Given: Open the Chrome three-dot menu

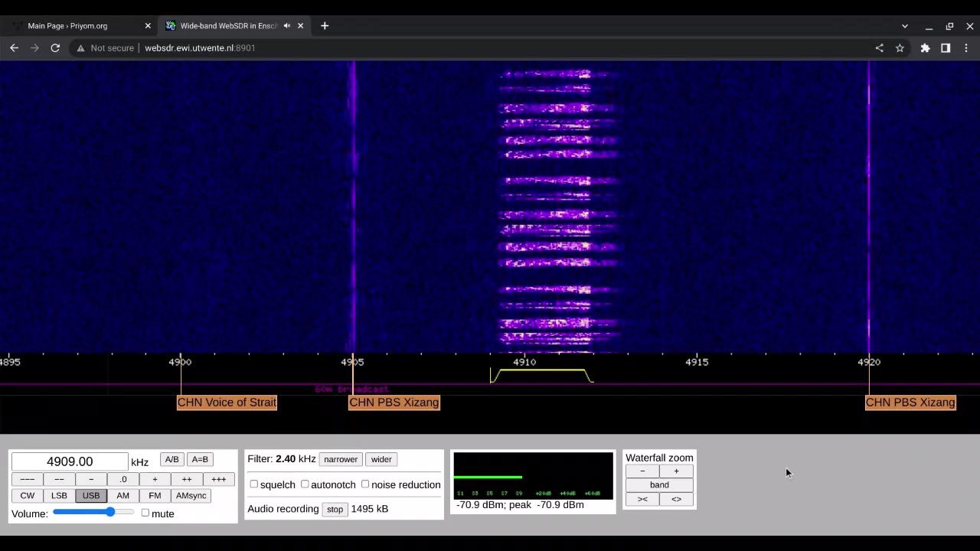Looking at the screenshot, I should (966, 47).
